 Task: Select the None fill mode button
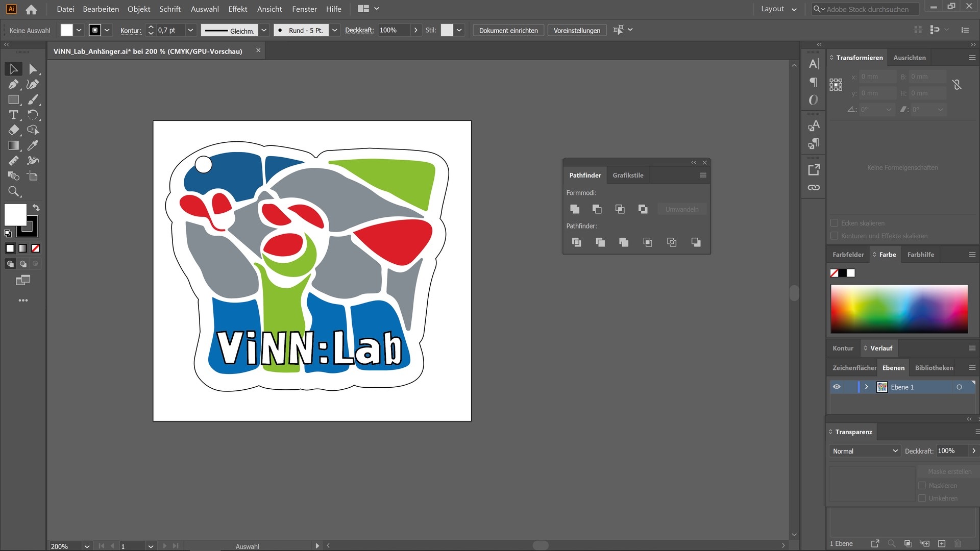point(36,248)
